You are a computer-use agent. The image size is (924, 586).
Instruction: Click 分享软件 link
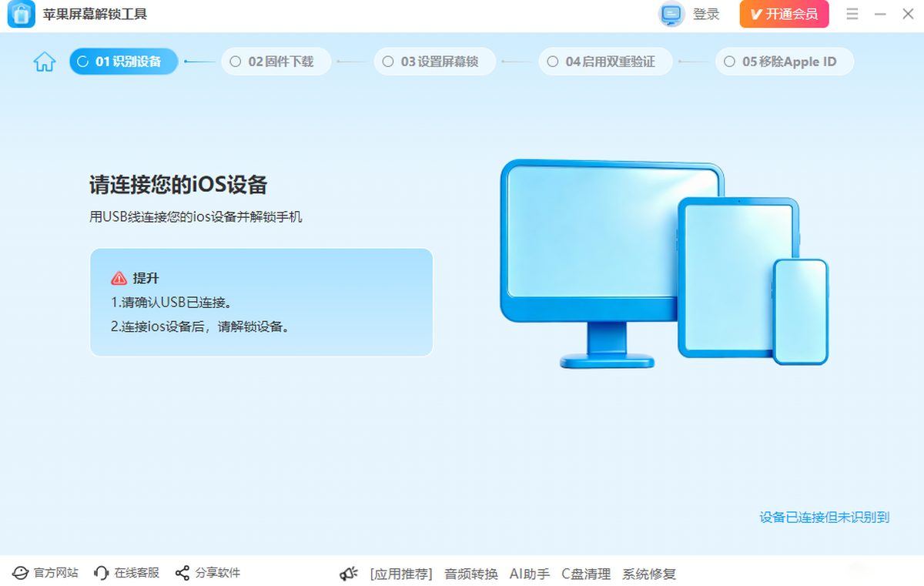point(218,573)
